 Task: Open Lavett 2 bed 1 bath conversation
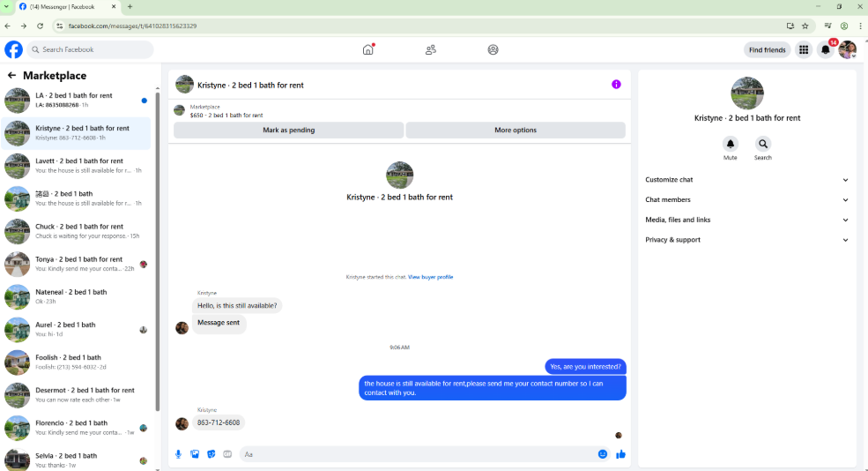76,166
